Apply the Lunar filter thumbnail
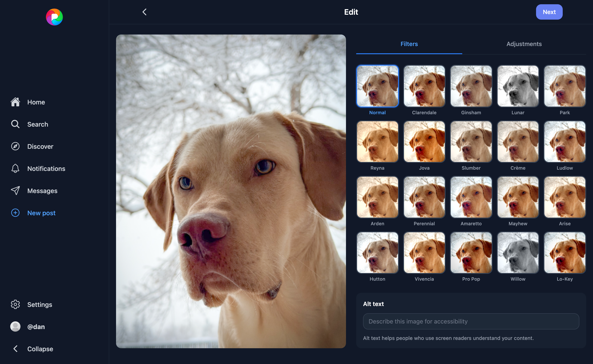Image resolution: width=593 pixels, height=364 pixels. tap(518, 86)
